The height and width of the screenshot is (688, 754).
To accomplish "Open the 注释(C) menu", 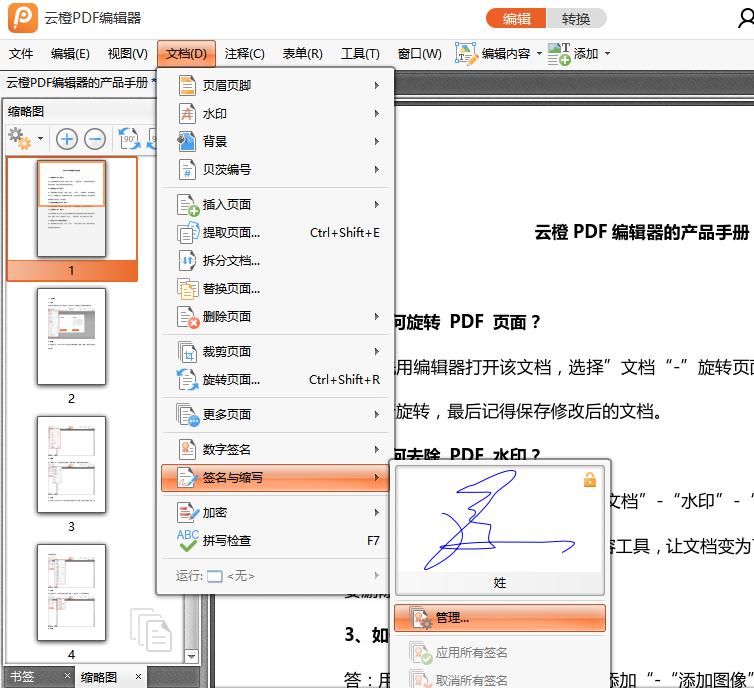I will (x=244, y=53).
